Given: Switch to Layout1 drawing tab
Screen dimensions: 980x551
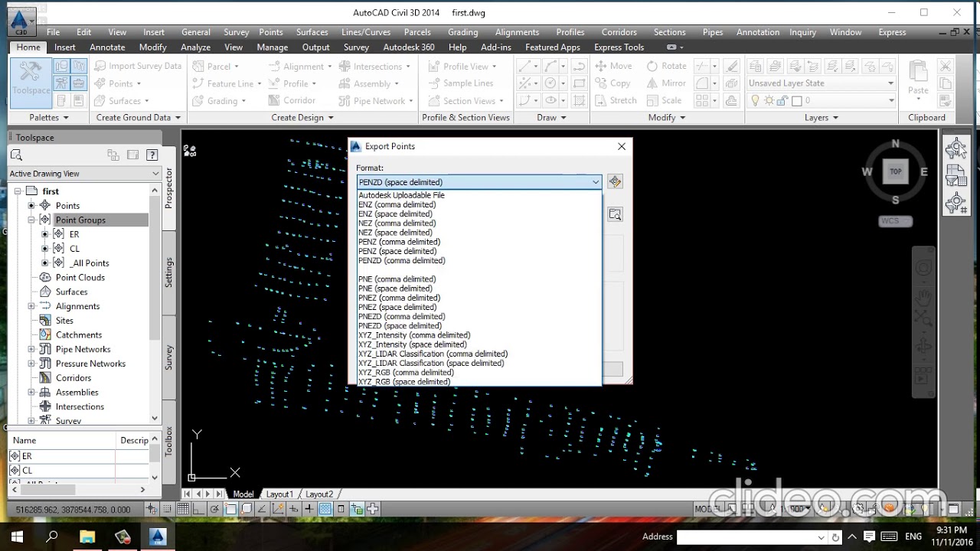Looking at the screenshot, I should 279,494.
